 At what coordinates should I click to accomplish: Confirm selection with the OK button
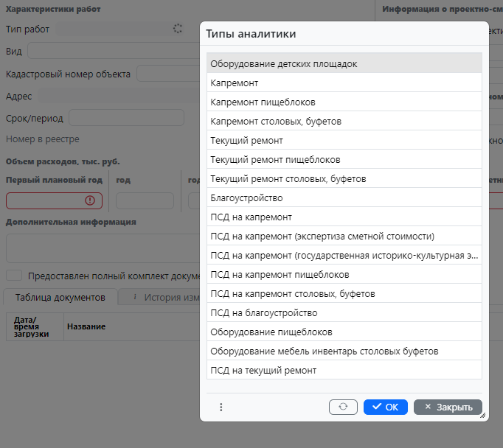click(x=385, y=407)
